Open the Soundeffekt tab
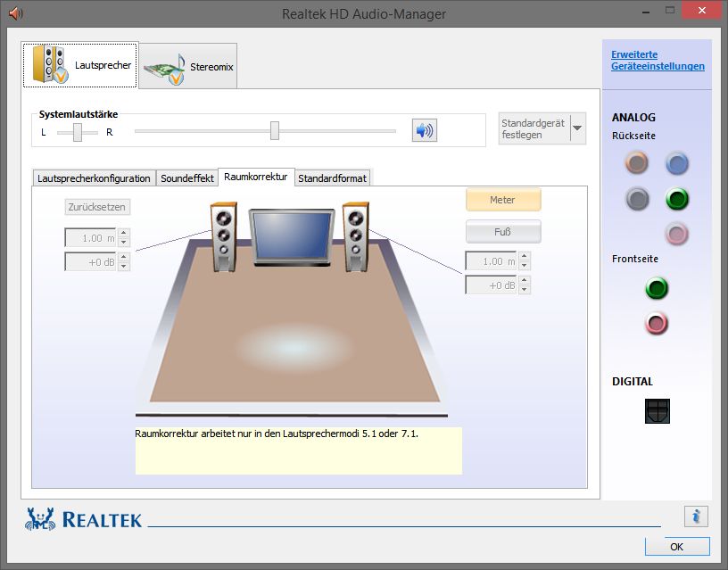This screenshot has height=570, width=728. pyautogui.click(x=187, y=178)
